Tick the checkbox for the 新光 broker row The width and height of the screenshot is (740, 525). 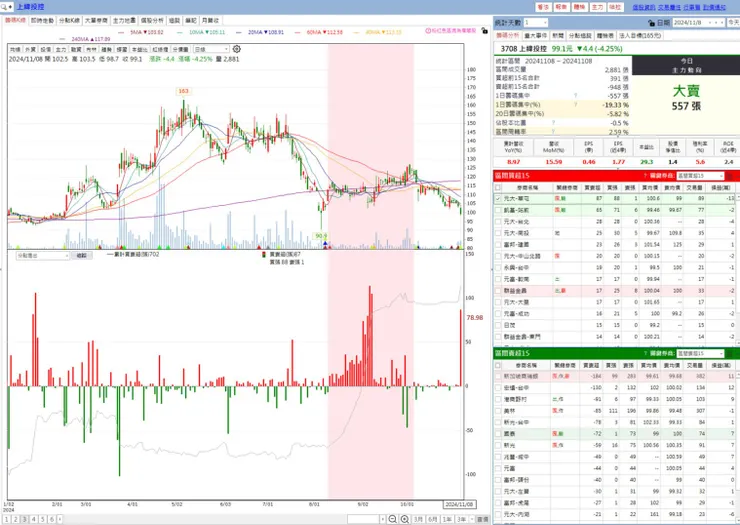(497, 445)
